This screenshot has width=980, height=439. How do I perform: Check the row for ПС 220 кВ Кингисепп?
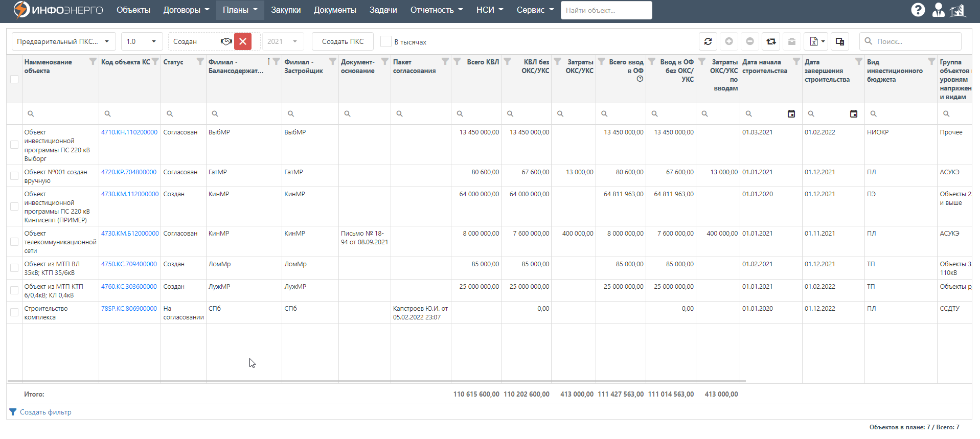pyautogui.click(x=14, y=206)
